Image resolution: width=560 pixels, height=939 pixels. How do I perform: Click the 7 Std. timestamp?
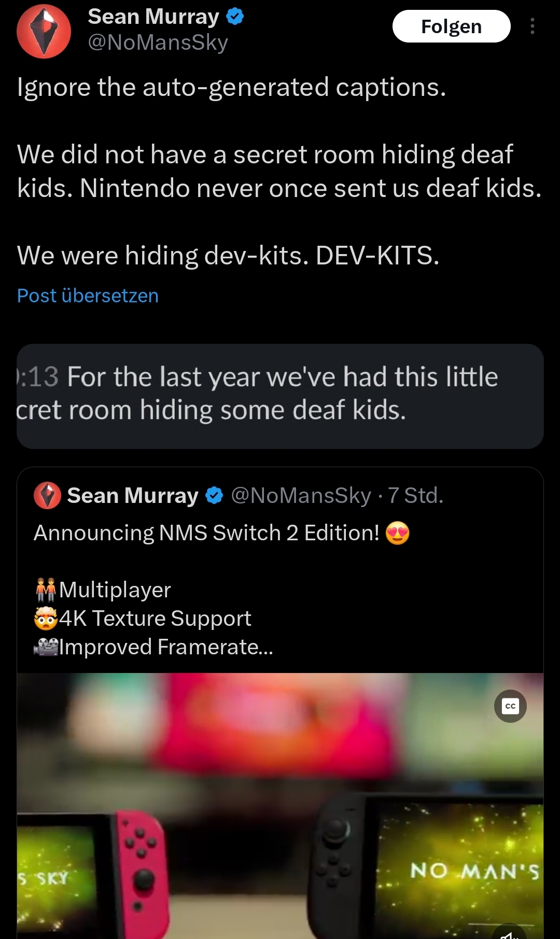click(x=416, y=496)
